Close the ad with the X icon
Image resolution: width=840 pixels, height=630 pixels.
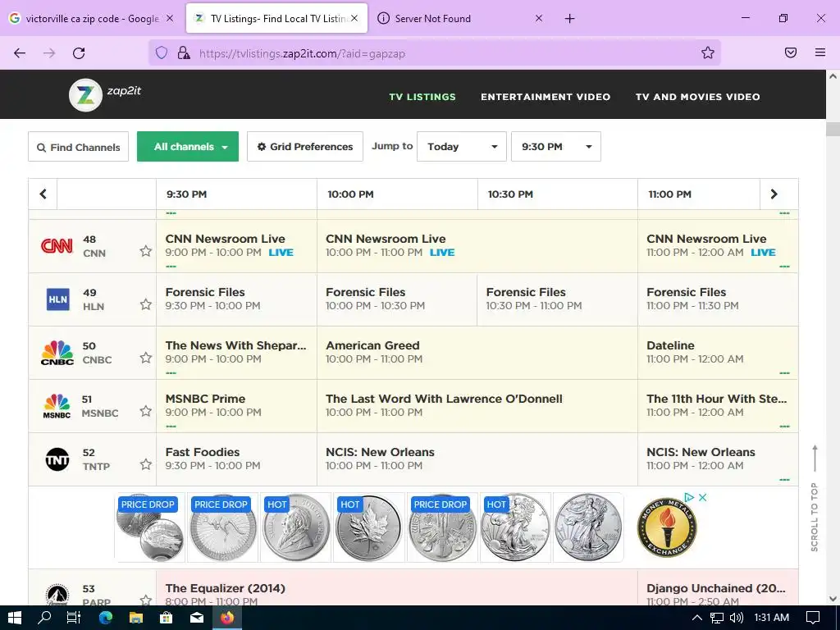point(702,498)
